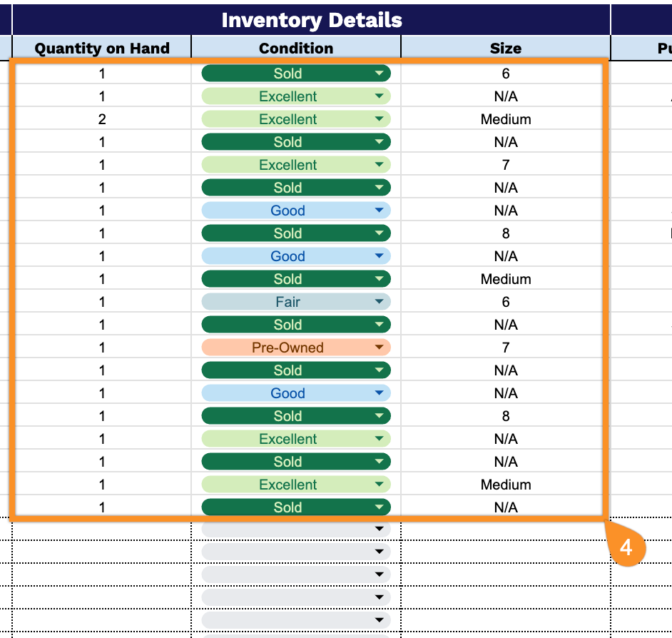Open the Sold dropdown beside size 6
Screen dimensions: 672x638
tap(295, 74)
